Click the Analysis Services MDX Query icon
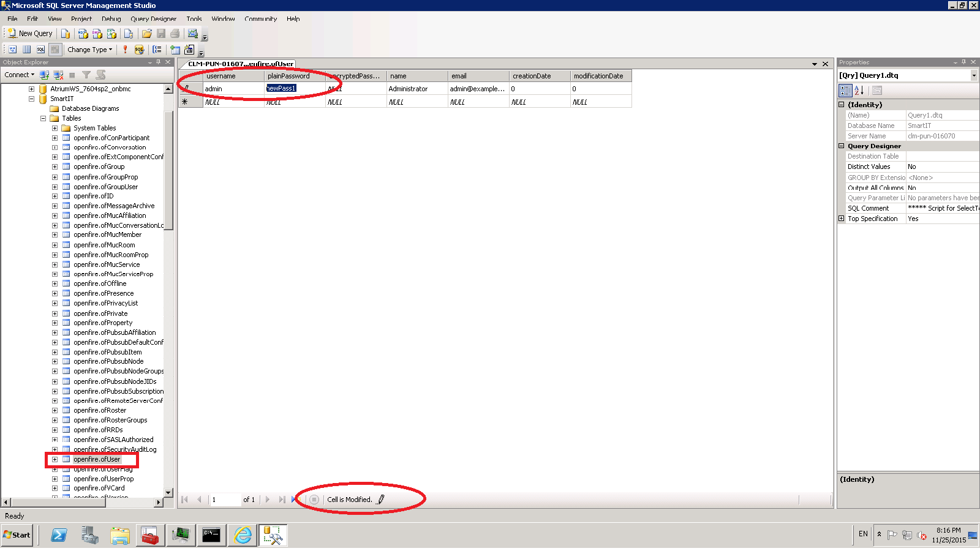980x551 pixels. tap(83, 34)
